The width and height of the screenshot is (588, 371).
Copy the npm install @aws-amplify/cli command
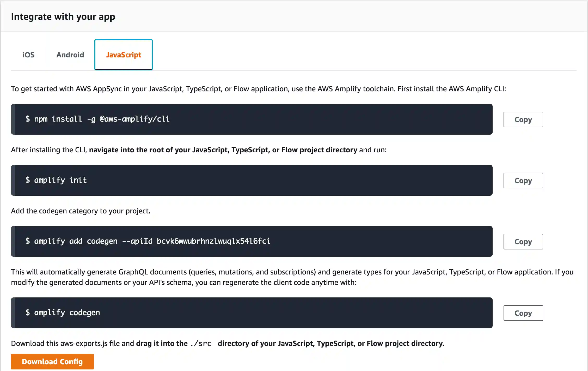(523, 119)
